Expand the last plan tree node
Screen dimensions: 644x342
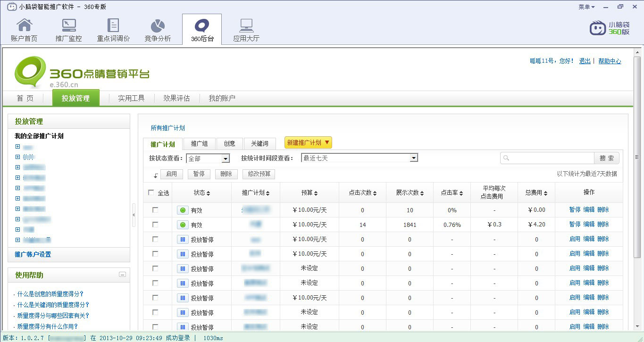coord(17,240)
